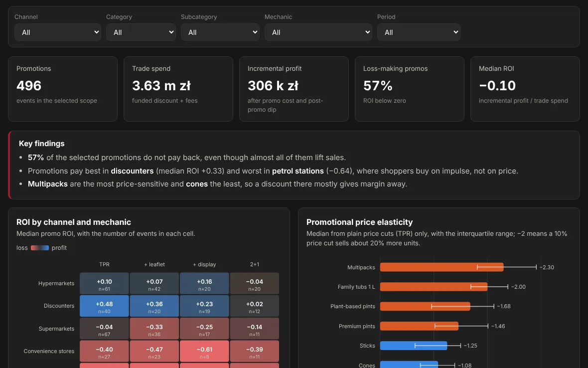This screenshot has width=588, height=368.
Task: Click the −1.25 Sticks value label
Action: [x=470, y=346]
